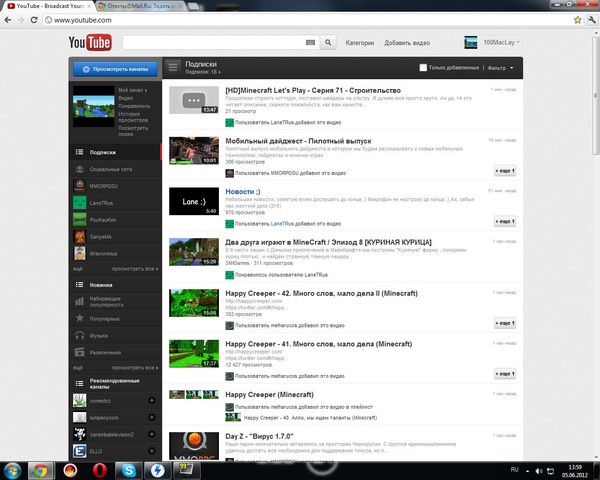This screenshot has width=600, height=480.
Task: Open the Mrleronimus channel icon in sidebar
Action: pyautogui.click(x=80, y=253)
